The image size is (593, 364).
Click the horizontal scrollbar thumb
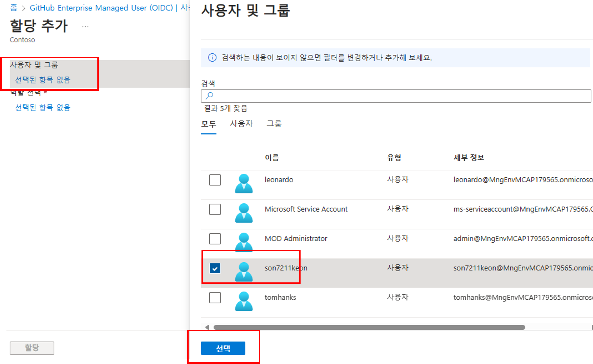369,327
